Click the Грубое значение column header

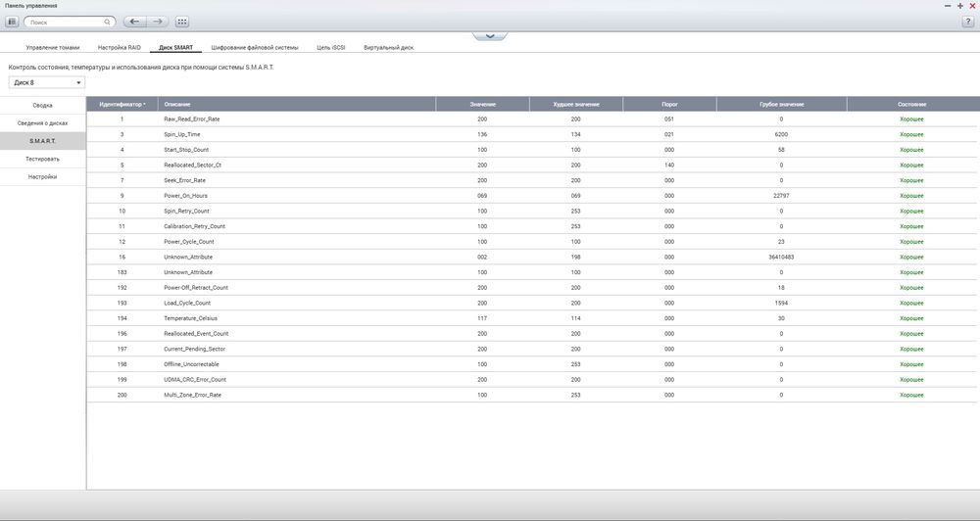[781, 105]
